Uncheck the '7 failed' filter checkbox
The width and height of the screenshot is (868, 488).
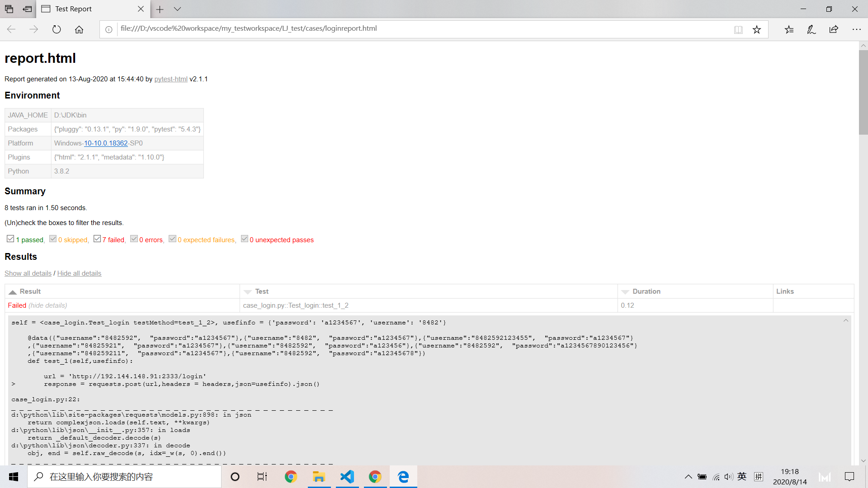click(x=97, y=239)
